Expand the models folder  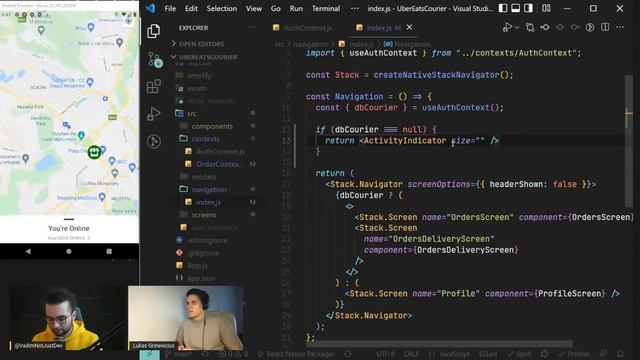[204, 177]
